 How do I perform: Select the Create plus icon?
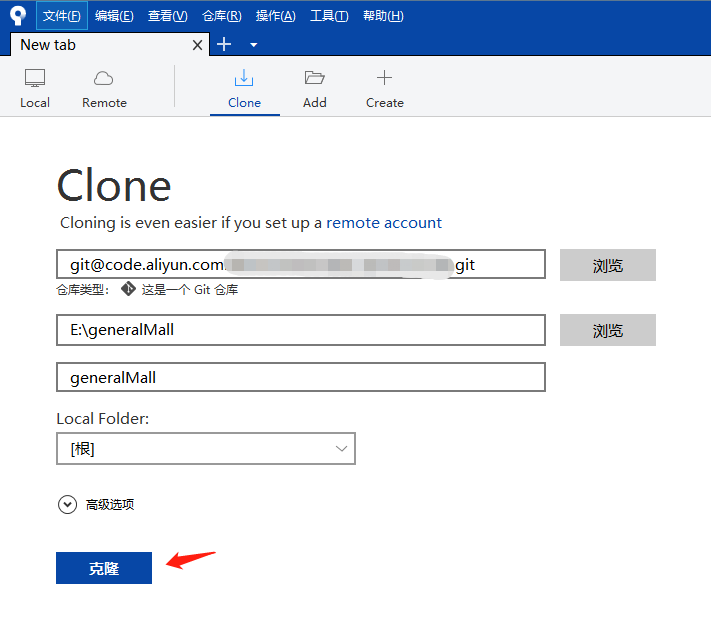[384, 78]
